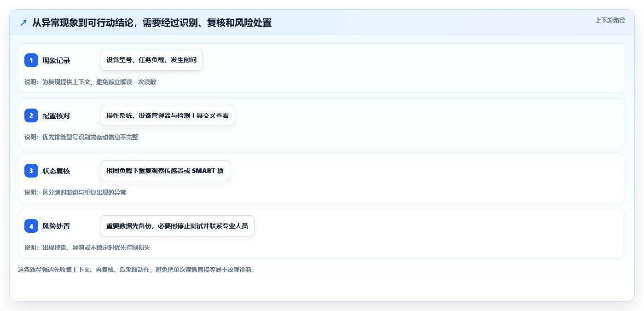Click the footer summary 这条路径强调先收集上下文
This screenshot has height=311, width=644.
136,270
